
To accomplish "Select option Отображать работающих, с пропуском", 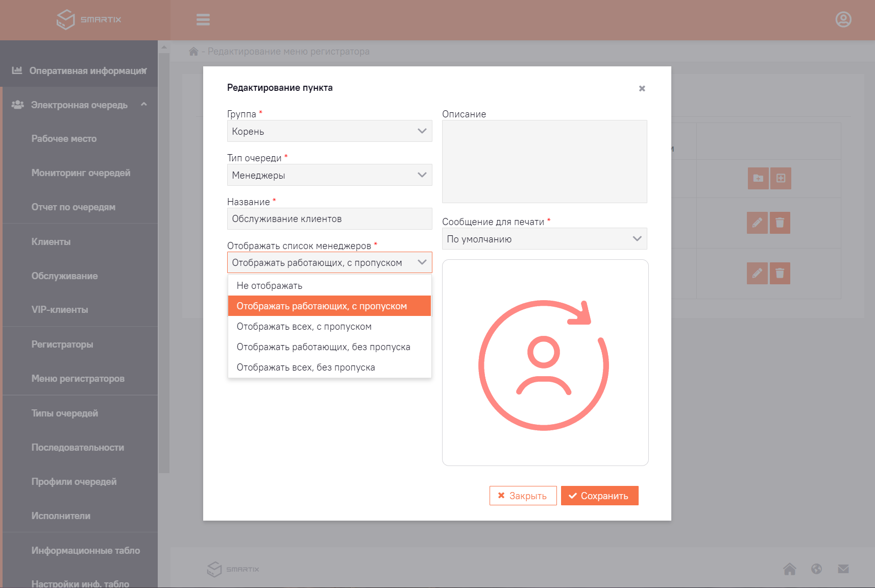I will pyautogui.click(x=330, y=306).
